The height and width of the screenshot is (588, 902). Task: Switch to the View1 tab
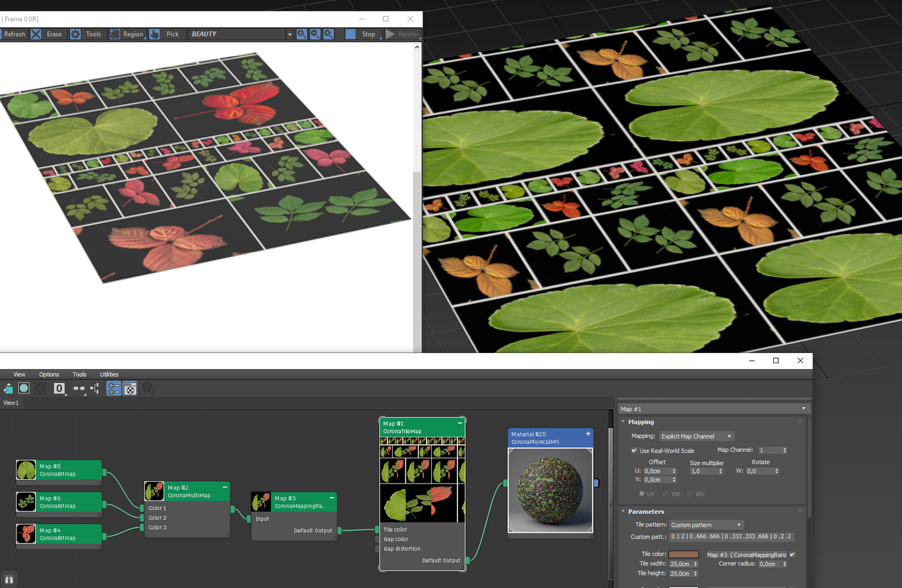(12, 403)
